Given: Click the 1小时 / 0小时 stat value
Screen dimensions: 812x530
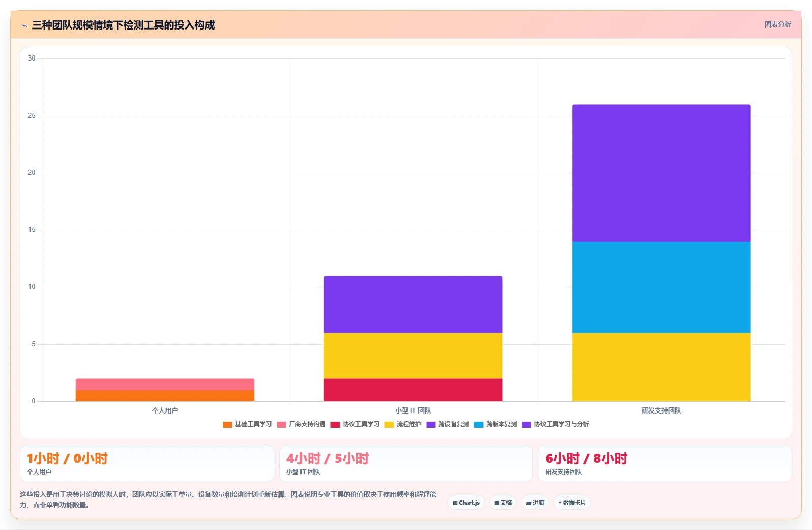Looking at the screenshot, I should (x=67, y=458).
